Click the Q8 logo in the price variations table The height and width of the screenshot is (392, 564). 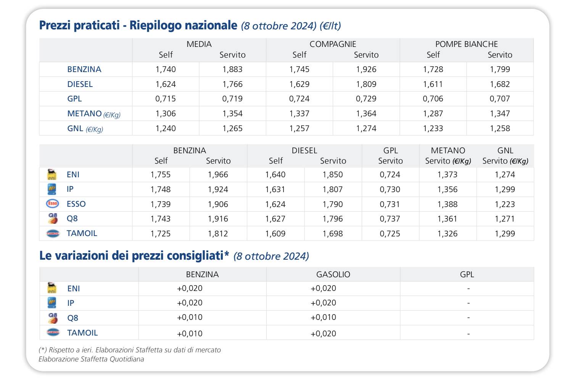[x=53, y=318]
